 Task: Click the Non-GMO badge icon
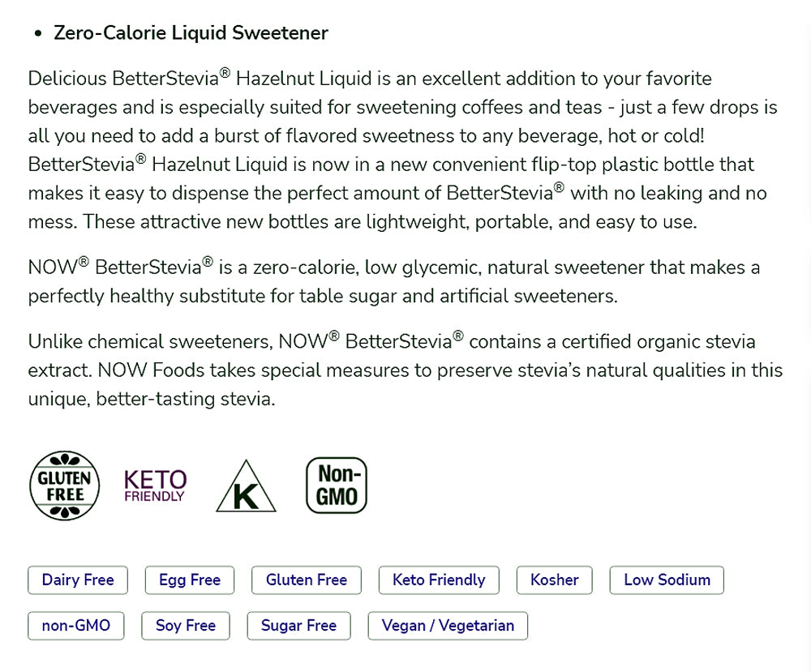tap(337, 486)
